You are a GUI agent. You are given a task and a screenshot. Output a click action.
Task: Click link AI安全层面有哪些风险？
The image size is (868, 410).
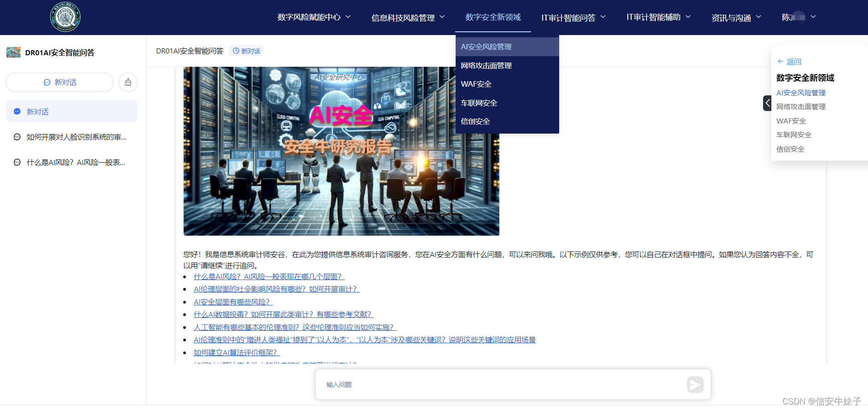[x=233, y=302]
